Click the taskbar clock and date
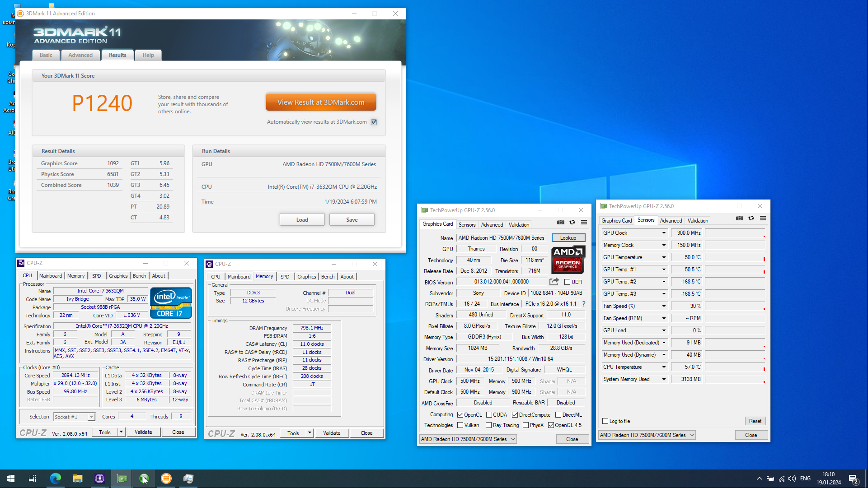The height and width of the screenshot is (488, 868). [x=828, y=479]
